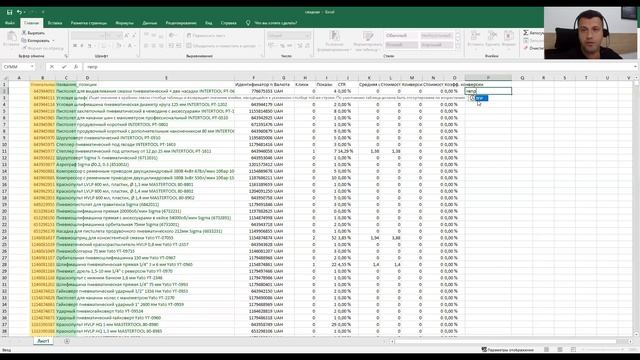Toggle italic formatting in the font group
This screenshot has height=360, width=640.
tap(82, 46)
